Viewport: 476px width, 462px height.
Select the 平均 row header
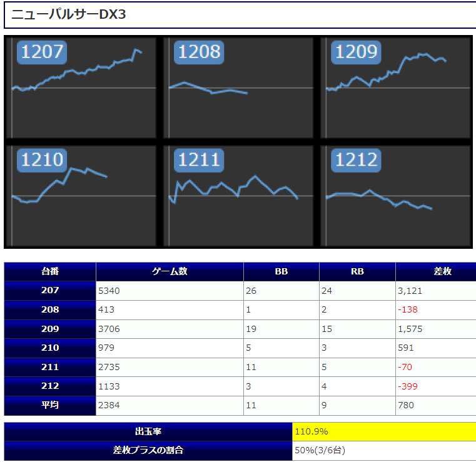pos(50,405)
